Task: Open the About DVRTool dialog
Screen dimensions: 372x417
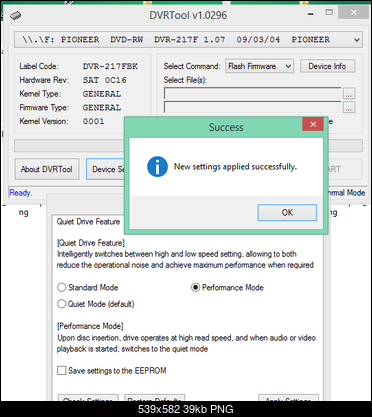Action: (47, 169)
